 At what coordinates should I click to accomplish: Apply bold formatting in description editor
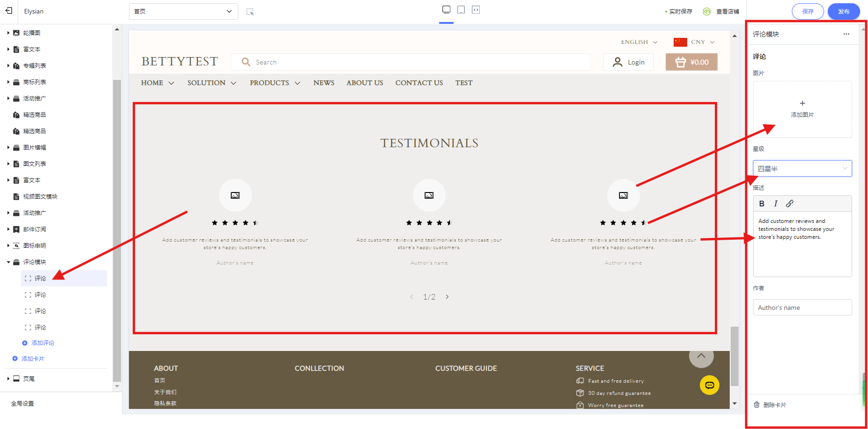(x=761, y=204)
